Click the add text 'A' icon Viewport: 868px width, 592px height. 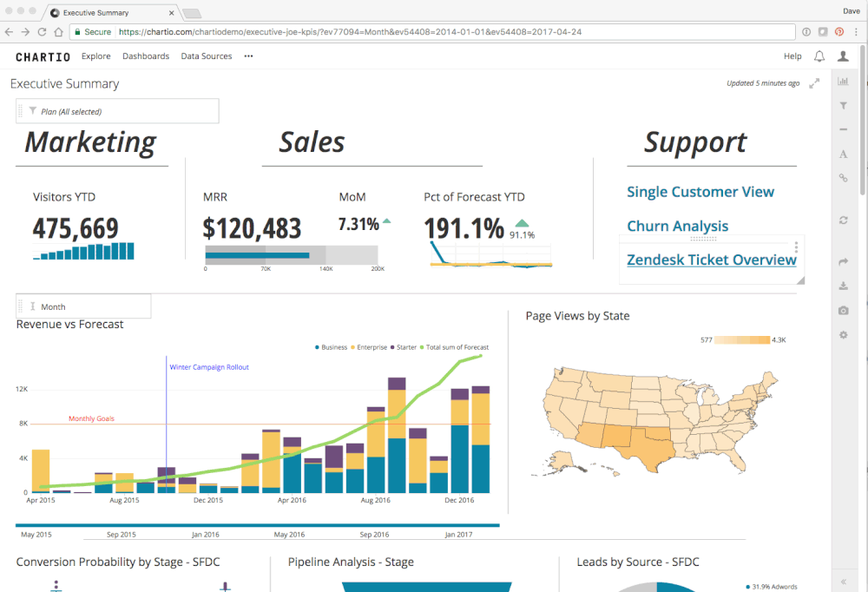pyautogui.click(x=843, y=155)
